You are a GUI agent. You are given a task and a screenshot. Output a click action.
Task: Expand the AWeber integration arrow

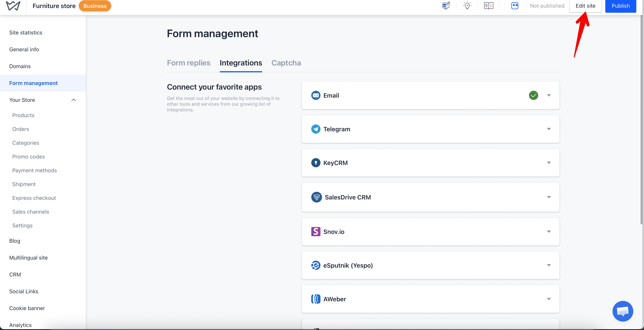point(549,299)
